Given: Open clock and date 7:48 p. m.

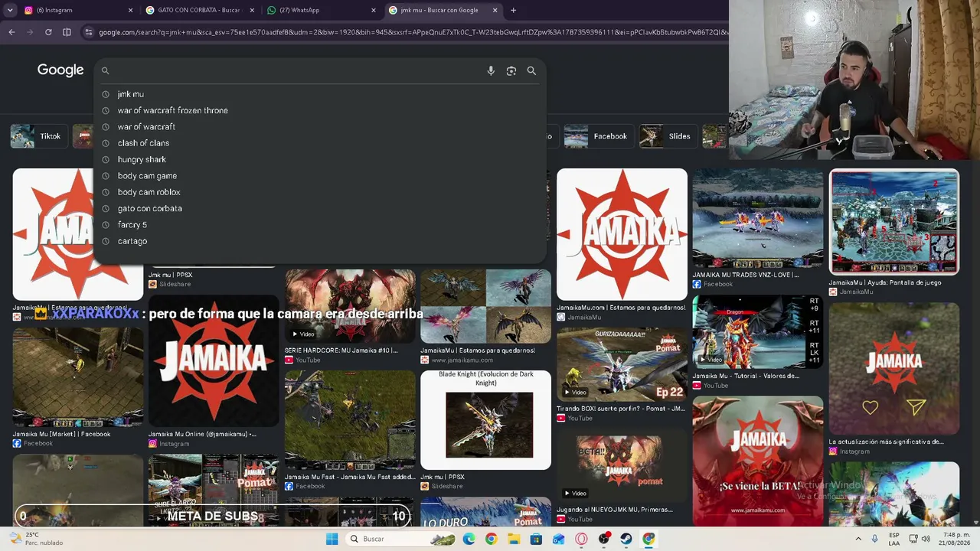Looking at the screenshot, I should click(x=953, y=539).
